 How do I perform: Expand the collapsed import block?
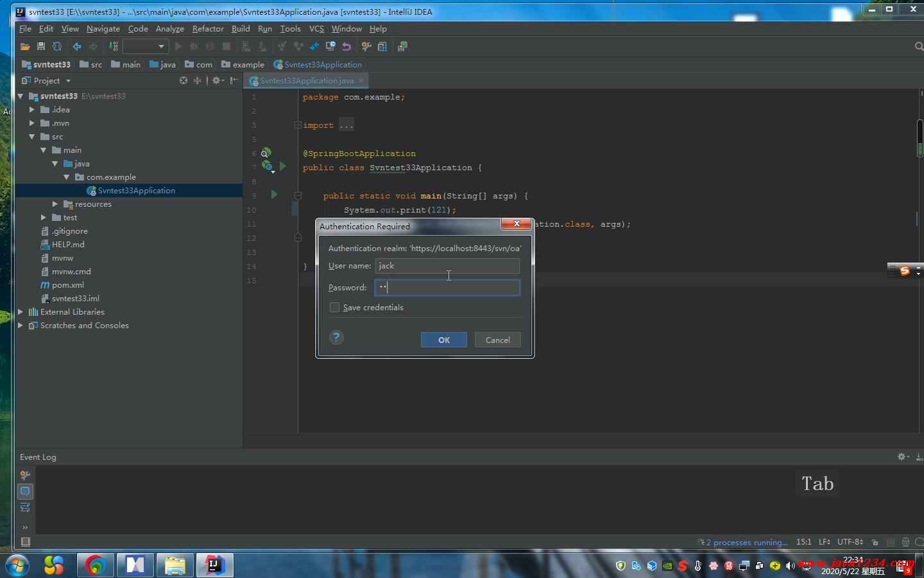tap(298, 125)
